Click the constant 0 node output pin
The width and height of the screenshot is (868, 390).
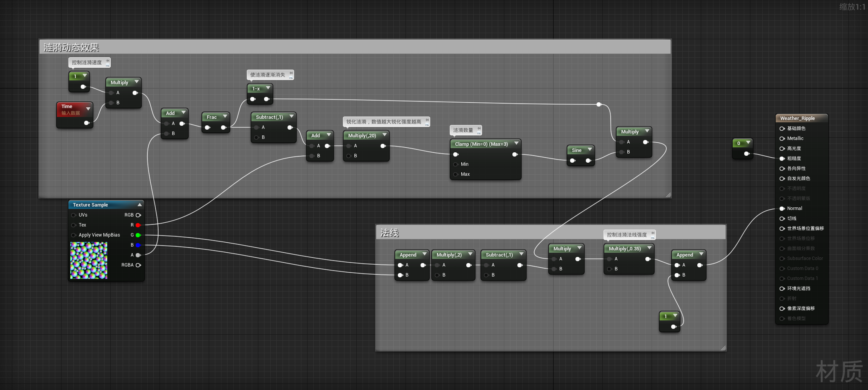tap(747, 153)
